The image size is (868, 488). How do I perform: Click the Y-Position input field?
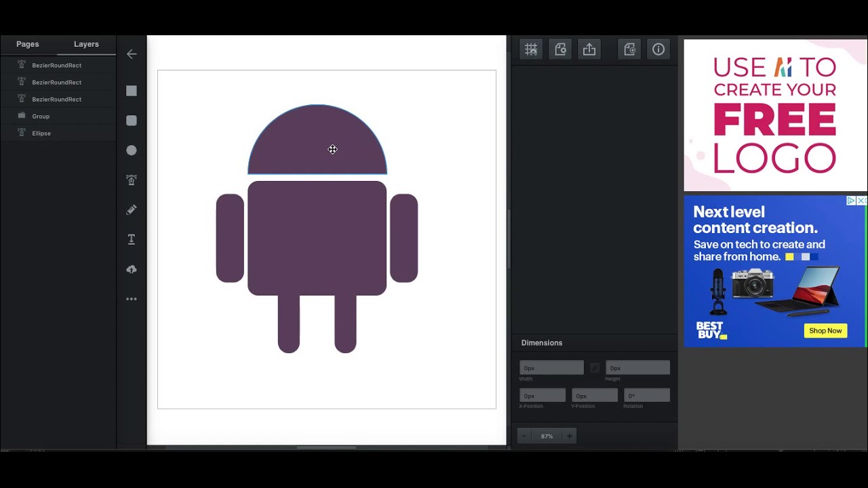point(595,396)
